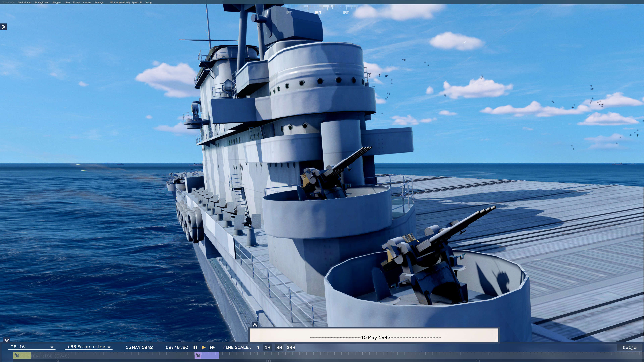Select USS Hornet (CV-8) in top bar
This screenshot has width=644, height=362.
click(120, 2)
